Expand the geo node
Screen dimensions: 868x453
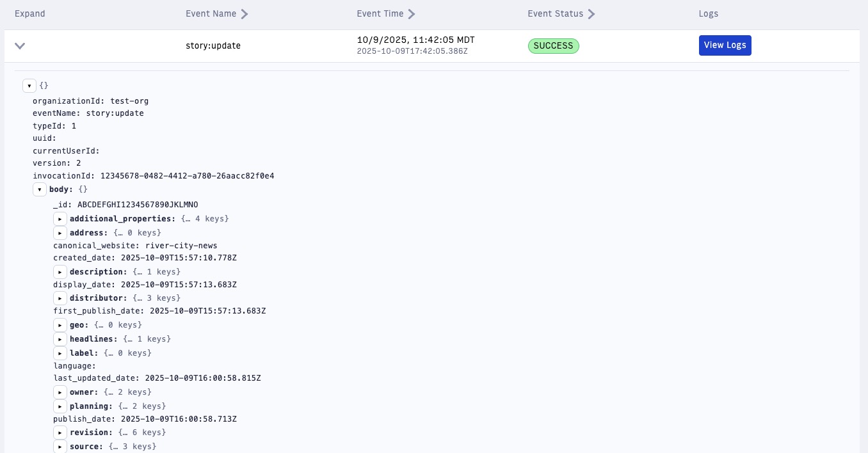pyautogui.click(x=60, y=325)
